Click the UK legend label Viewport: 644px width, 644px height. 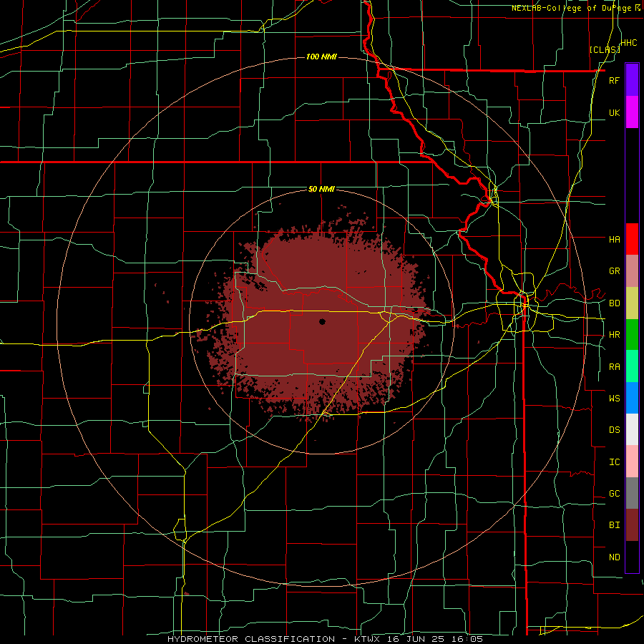614,112
